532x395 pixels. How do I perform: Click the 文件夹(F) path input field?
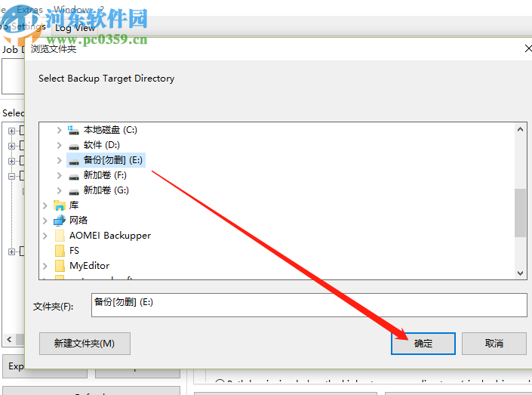click(x=309, y=305)
